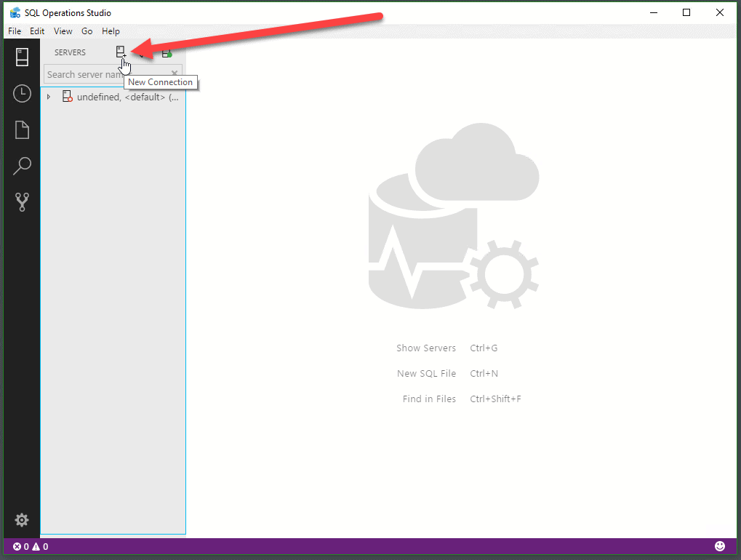Click the SERVERS panel title
The height and width of the screenshot is (560, 741).
(x=70, y=52)
